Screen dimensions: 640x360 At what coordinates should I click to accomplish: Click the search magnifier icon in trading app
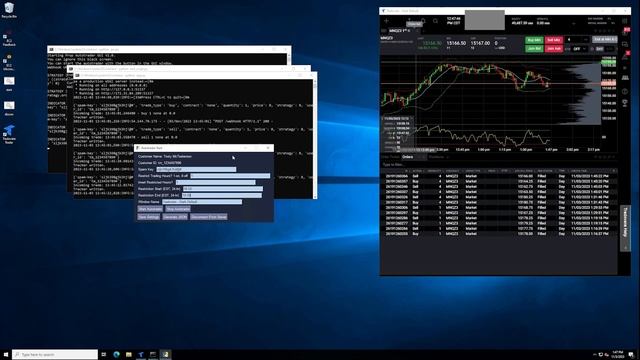436,21
